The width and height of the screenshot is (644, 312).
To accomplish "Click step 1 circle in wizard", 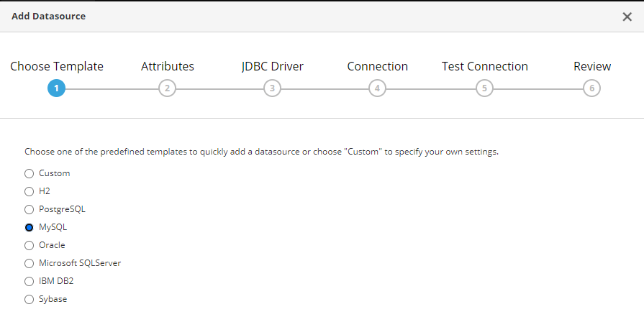I will pyautogui.click(x=56, y=88).
